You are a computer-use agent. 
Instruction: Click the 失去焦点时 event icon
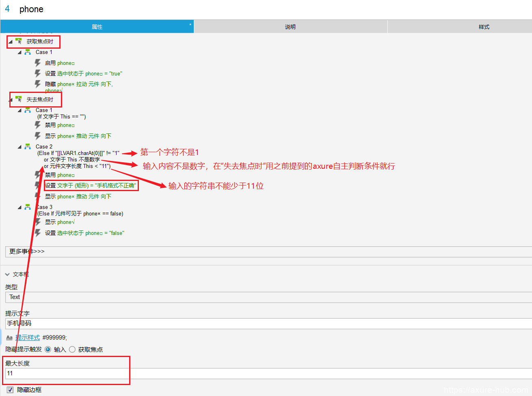(x=19, y=99)
